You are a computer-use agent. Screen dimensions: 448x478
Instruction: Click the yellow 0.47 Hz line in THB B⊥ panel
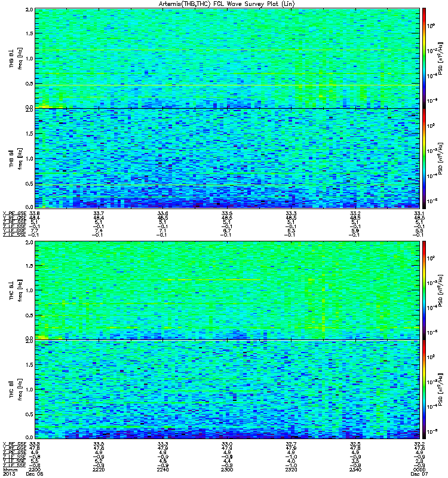pos(227,85)
